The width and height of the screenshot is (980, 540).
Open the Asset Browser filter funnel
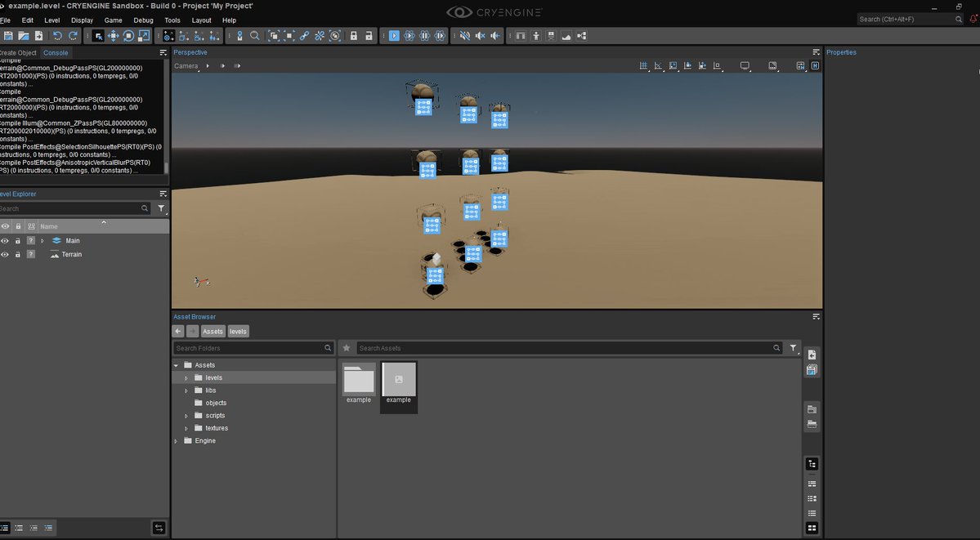pyautogui.click(x=793, y=348)
